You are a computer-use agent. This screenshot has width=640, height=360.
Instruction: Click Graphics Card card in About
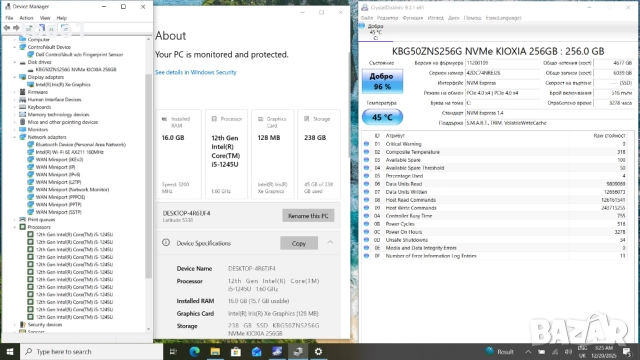coord(272,154)
